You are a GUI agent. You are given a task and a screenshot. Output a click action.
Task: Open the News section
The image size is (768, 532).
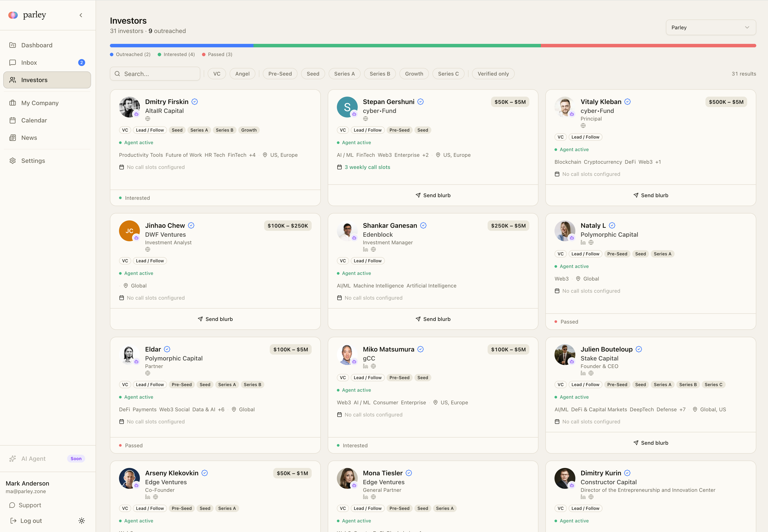(47, 138)
